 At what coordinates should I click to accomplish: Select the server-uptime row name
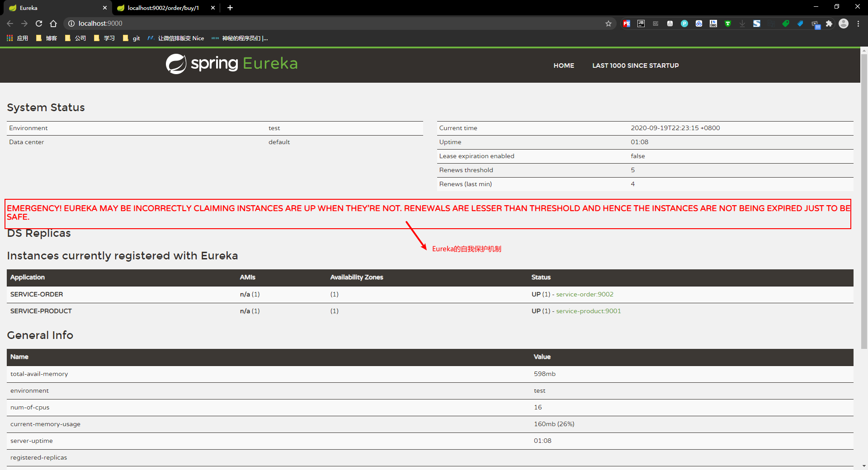tap(32, 441)
